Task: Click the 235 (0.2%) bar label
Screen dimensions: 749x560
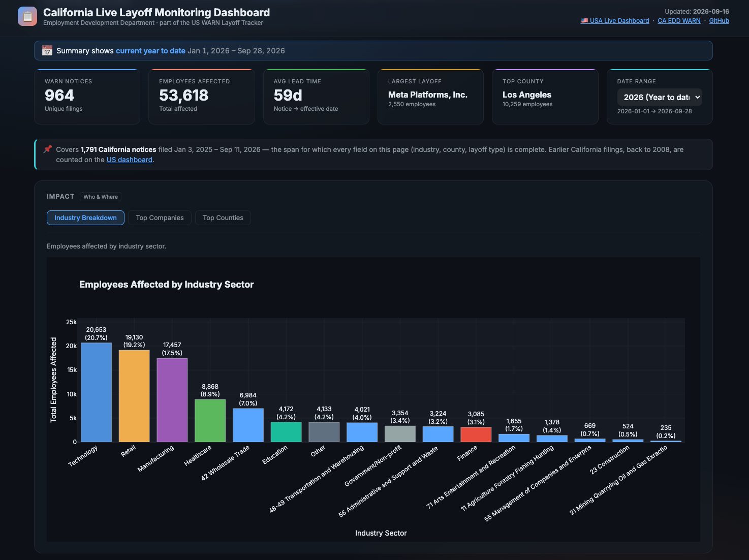Action: pyautogui.click(x=666, y=431)
